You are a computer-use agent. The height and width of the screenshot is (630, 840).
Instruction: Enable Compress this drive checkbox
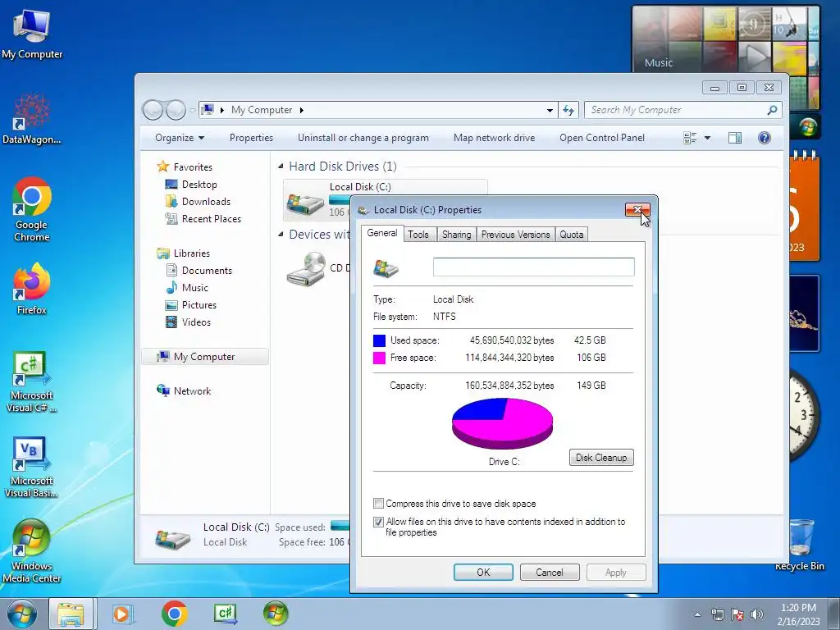coord(378,504)
